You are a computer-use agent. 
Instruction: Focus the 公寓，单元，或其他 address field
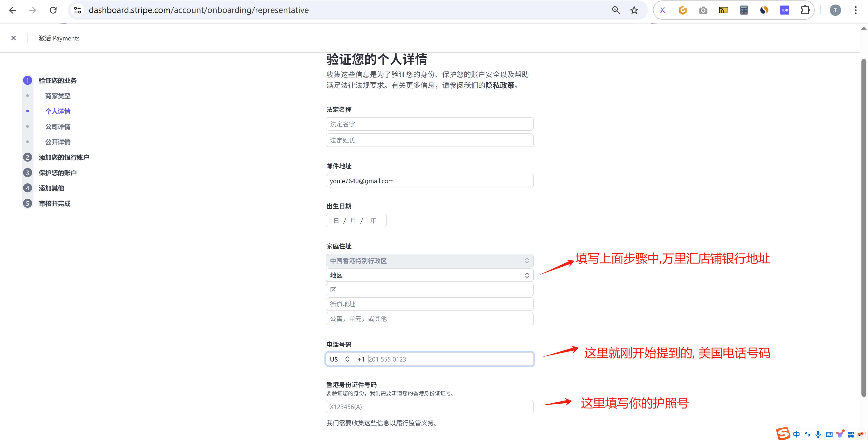coord(430,319)
